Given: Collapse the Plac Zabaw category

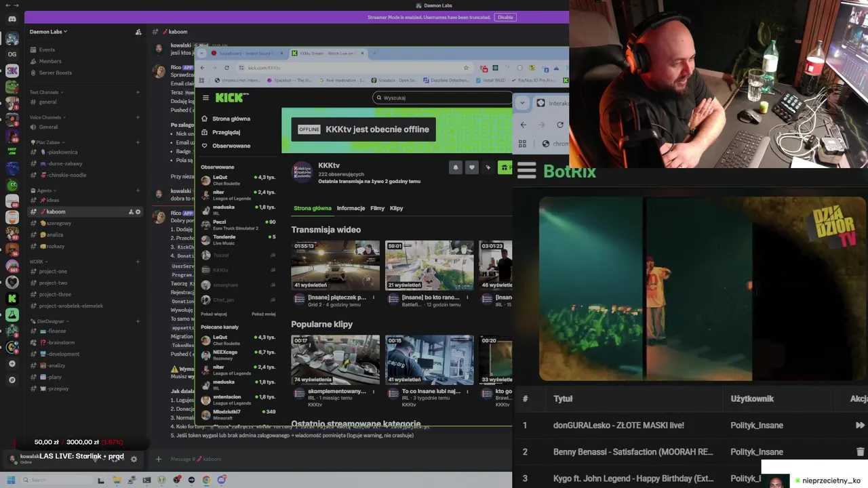Looking at the screenshot, I should coord(47,142).
